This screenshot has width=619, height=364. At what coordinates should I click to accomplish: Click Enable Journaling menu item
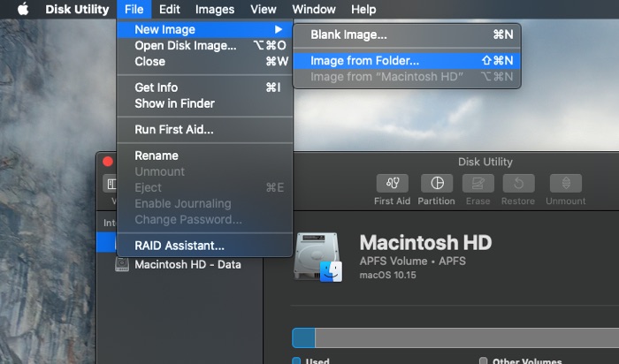204,203
